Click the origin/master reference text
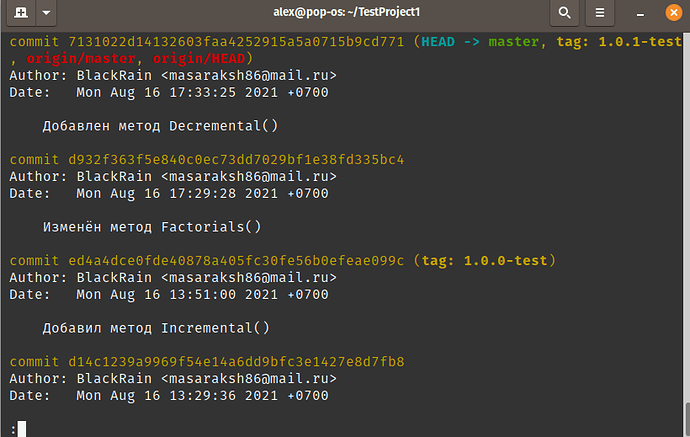The height and width of the screenshot is (437, 690). pyautogui.click(x=81, y=59)
